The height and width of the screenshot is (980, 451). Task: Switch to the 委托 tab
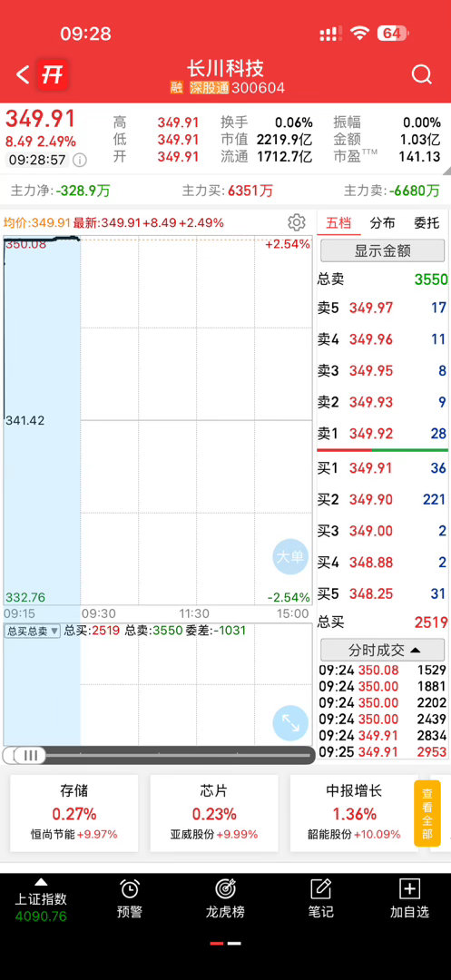426,223
